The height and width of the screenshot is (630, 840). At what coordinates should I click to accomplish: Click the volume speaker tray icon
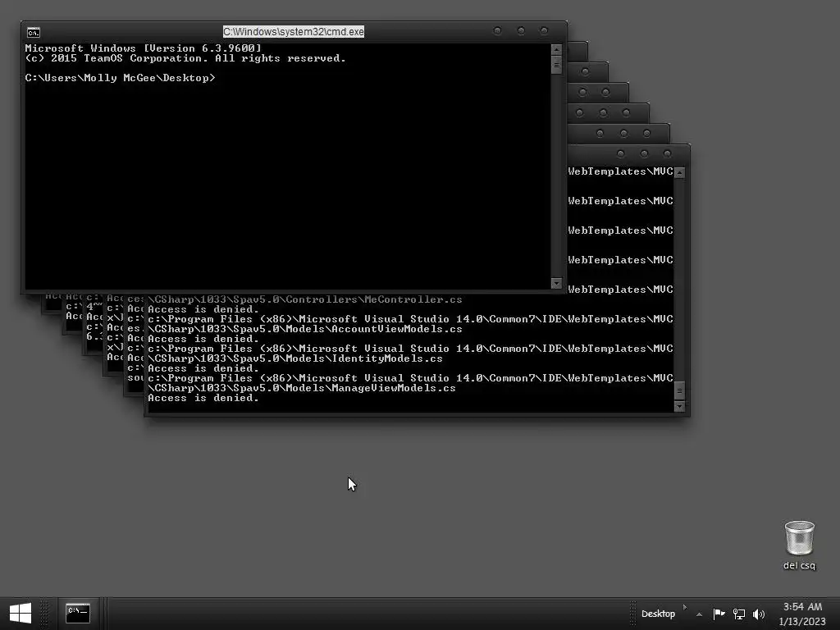pos(759,614)
